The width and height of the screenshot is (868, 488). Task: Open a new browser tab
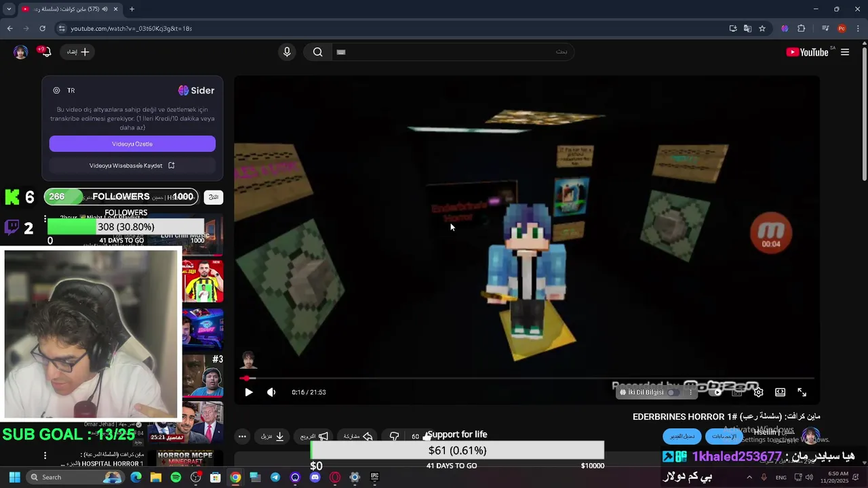(x=132, y=9)
